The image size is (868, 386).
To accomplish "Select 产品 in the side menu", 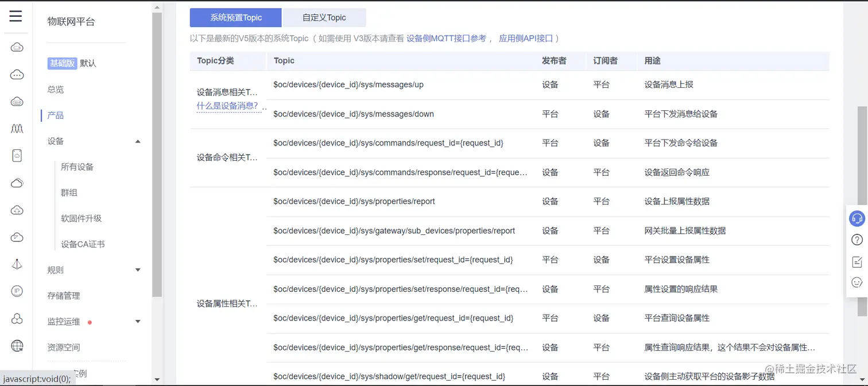I will [x=56, y=115].
